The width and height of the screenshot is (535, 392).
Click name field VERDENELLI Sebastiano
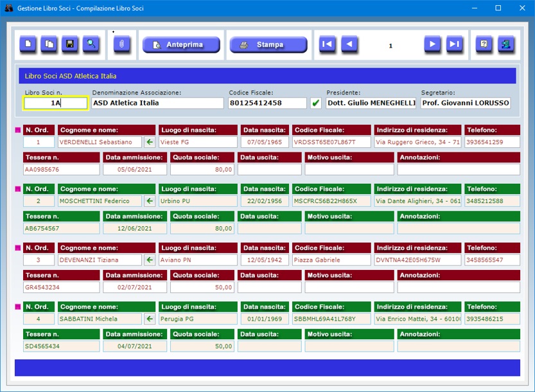[x=100, y=142]
